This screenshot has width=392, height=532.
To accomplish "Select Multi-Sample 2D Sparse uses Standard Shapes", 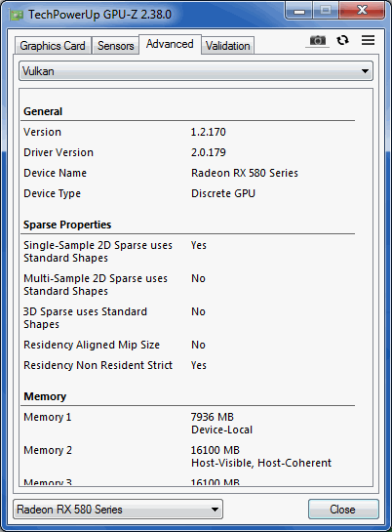I will (96, 285).
